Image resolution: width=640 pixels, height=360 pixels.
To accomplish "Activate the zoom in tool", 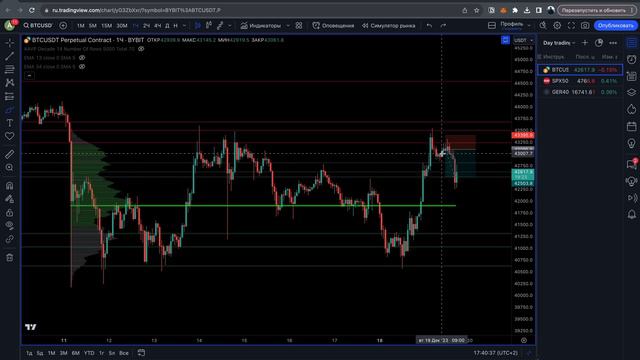I will [x=9, y=168].
